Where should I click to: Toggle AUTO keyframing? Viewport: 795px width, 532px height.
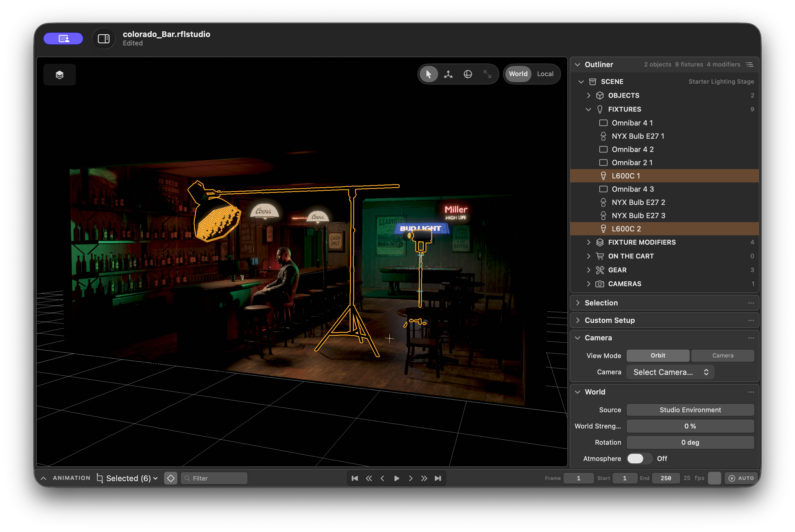click(x=741, y=478)
